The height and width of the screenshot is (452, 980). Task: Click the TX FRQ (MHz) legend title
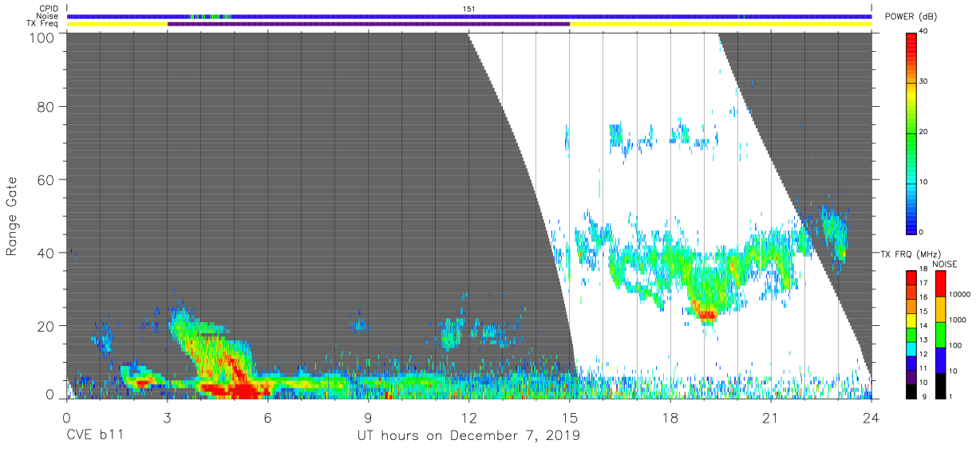coord(911,254)
